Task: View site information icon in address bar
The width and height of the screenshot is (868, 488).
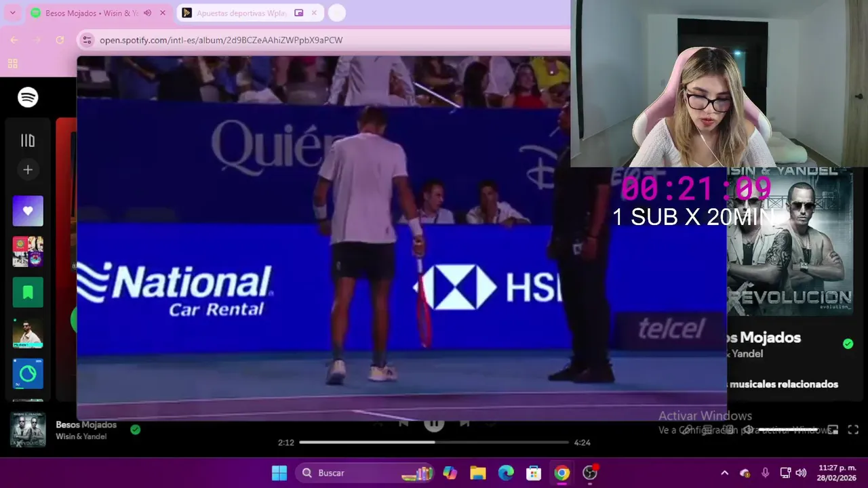Action: pos(87,40)
